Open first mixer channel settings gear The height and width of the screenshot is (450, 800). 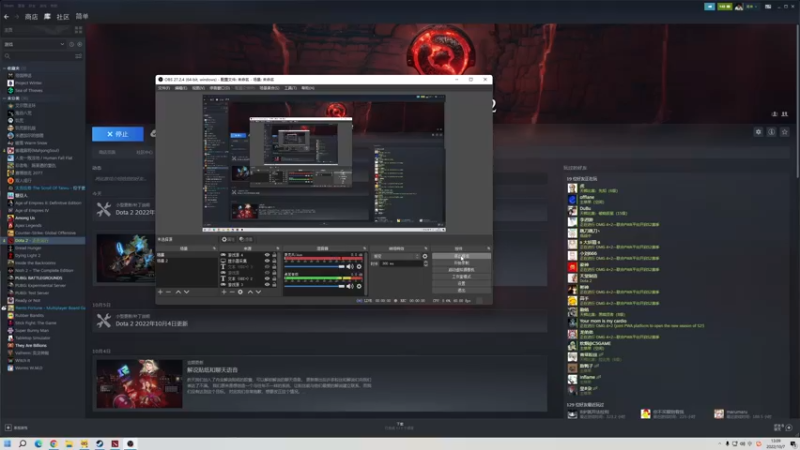[x=359, y=266]
